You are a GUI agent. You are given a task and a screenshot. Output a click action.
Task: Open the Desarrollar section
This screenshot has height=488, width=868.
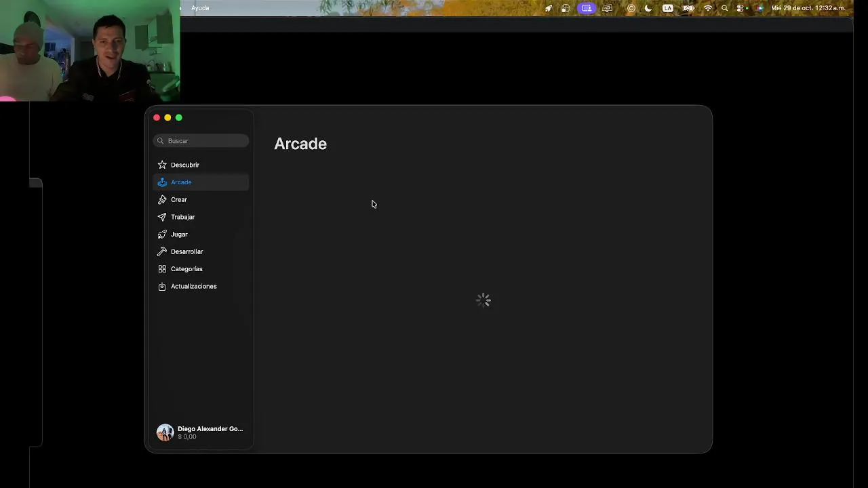(x=201, y=251)
